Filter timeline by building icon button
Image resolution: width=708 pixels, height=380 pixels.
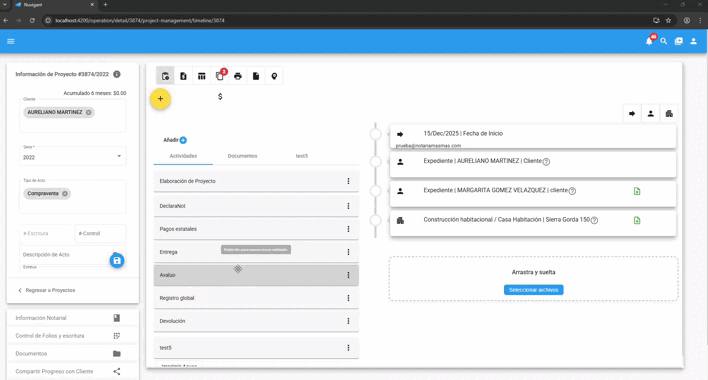669,114
